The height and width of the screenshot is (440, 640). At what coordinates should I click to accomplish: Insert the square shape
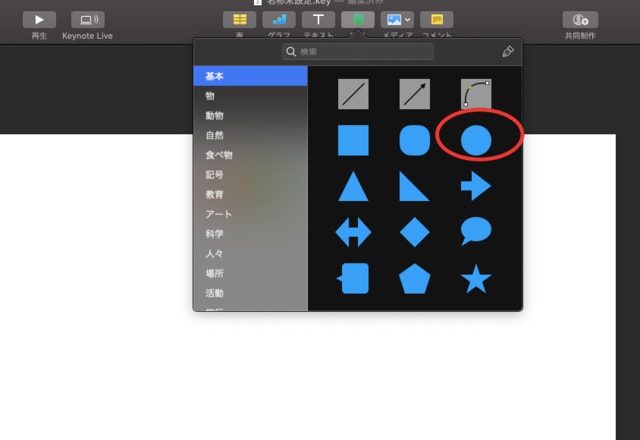click(353, 140)
